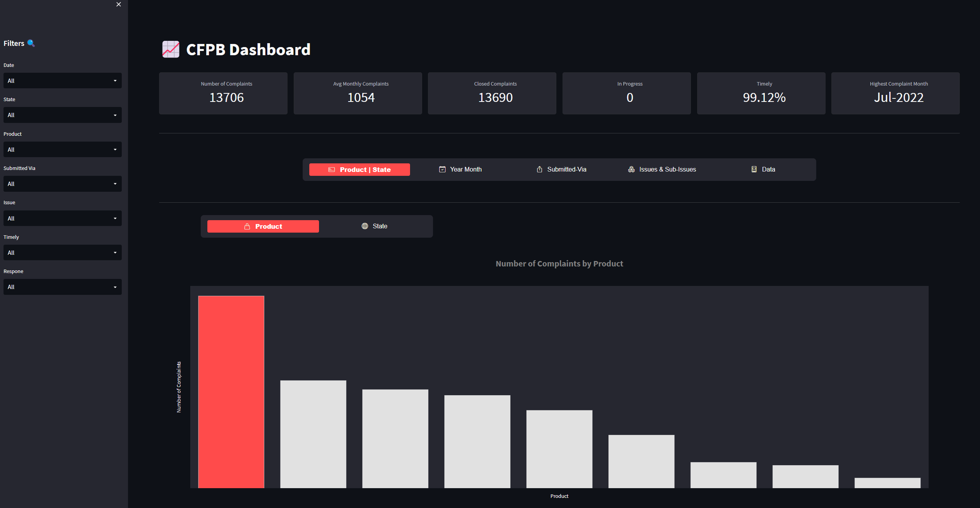Open the Submitted Via filter dropdown
980x508 pixels.
tap(62, 184)
